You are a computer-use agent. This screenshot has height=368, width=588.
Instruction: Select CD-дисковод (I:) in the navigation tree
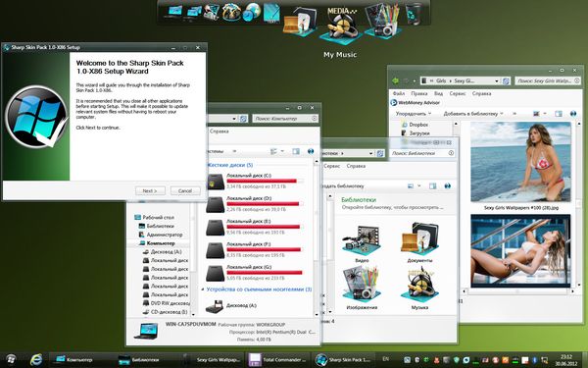click(165, 312)
